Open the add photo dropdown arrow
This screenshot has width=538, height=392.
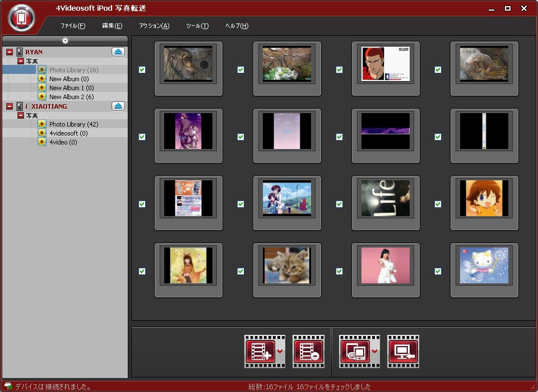[x=280, y=351]
